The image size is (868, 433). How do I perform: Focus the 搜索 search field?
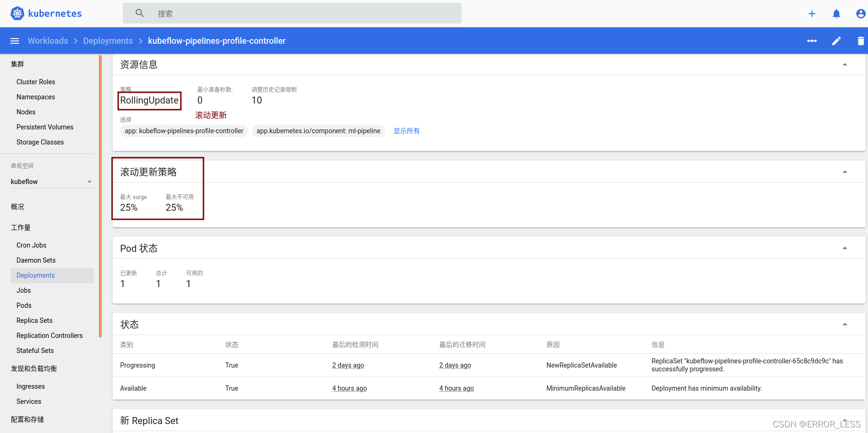[292, 13]
